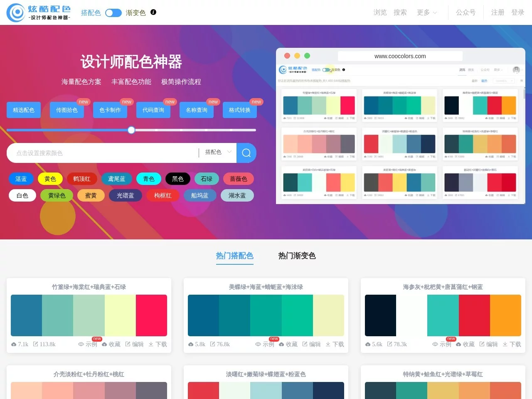The height and width of the screenshot is (399, 532).
Task: Toggle the 搭配色/渐变色 switch in header
Action: click(x=113, y=13)
